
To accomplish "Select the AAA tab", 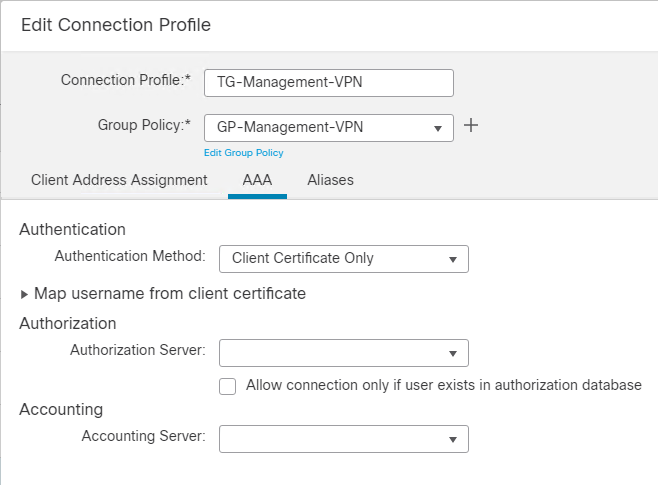I will (257, 180).
